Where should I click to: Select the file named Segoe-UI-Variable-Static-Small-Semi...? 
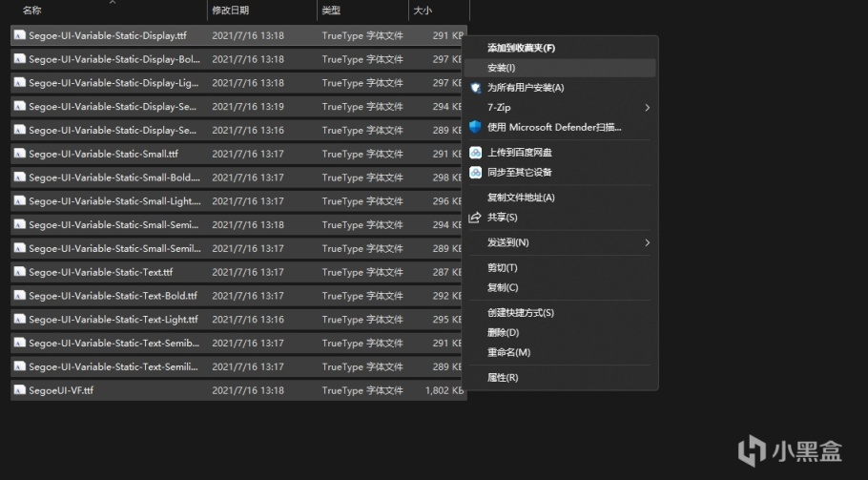pos(238,225)
